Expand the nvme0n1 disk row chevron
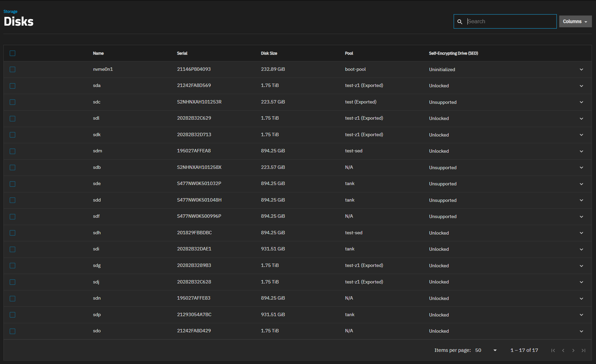Screen dimensions: 596x364 tap(581, 69)
